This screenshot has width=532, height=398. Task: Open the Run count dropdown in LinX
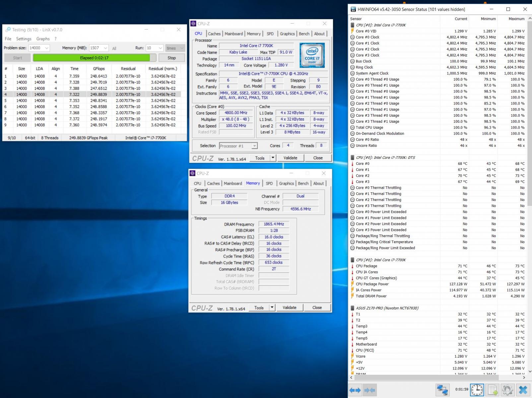point(160,48)
